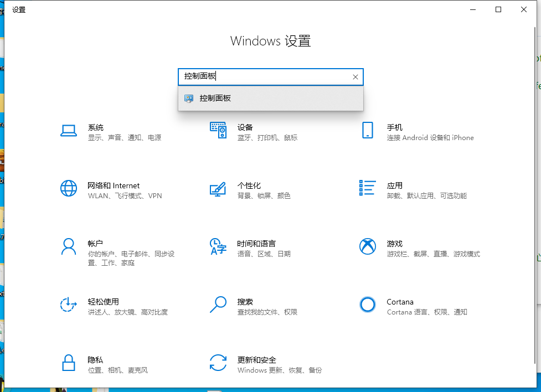Click the Accounts (帐户) person icon
The image size is (541, 392).
click(69, 246)
